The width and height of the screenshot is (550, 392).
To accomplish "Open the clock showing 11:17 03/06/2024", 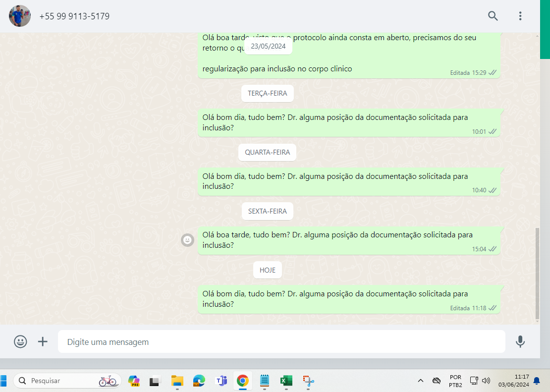I will [513, 381].
